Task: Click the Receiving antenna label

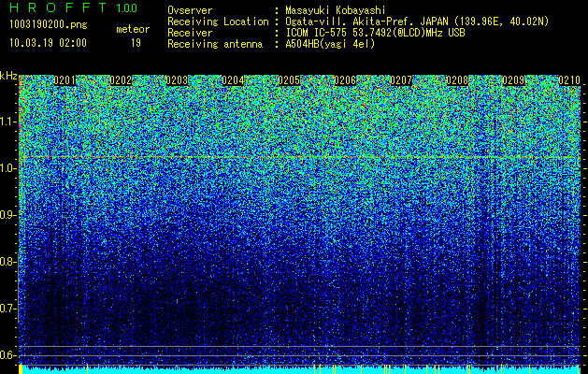Action: pyautogui.click(x=215, y=44)
